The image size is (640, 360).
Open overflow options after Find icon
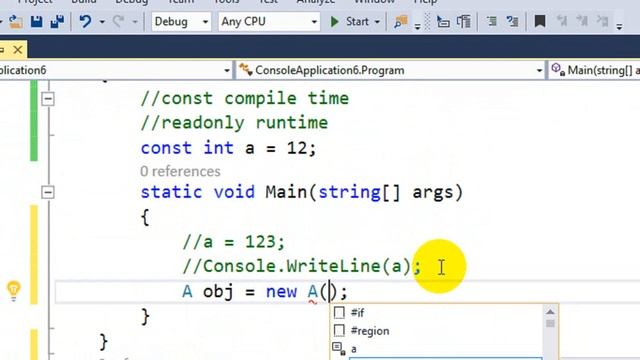(417, 27)
